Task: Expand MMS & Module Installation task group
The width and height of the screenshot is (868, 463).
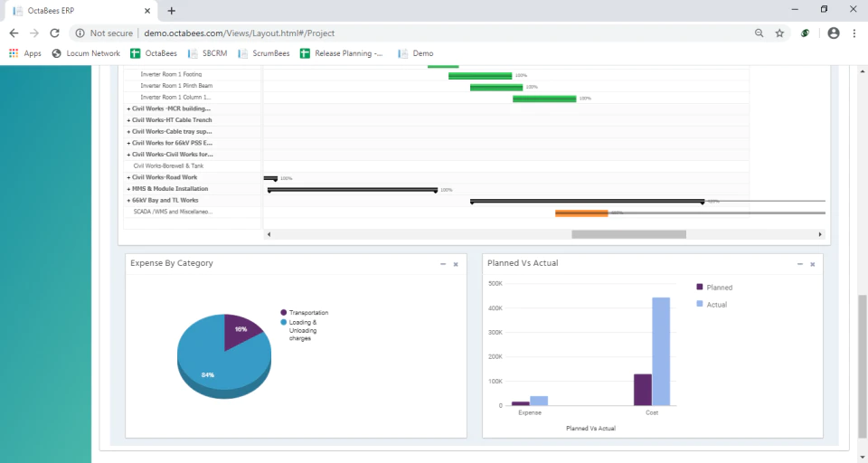Action: coord(128,189)
